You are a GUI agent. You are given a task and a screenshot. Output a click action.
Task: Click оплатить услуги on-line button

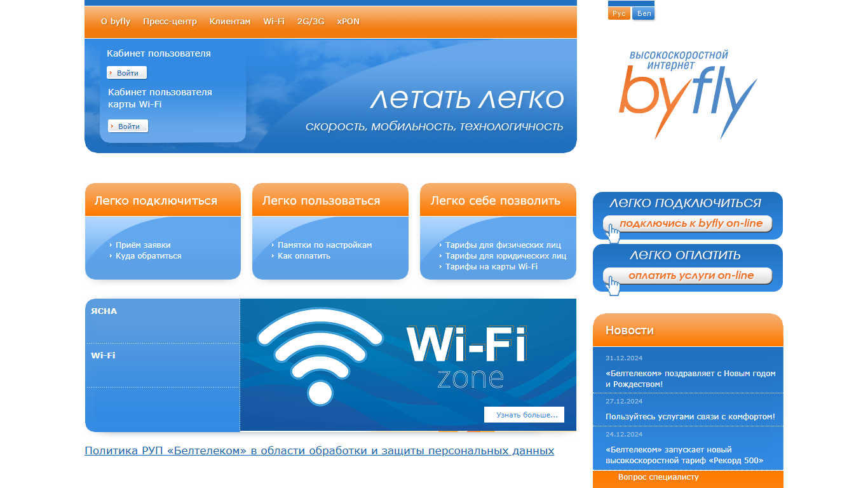688,276
